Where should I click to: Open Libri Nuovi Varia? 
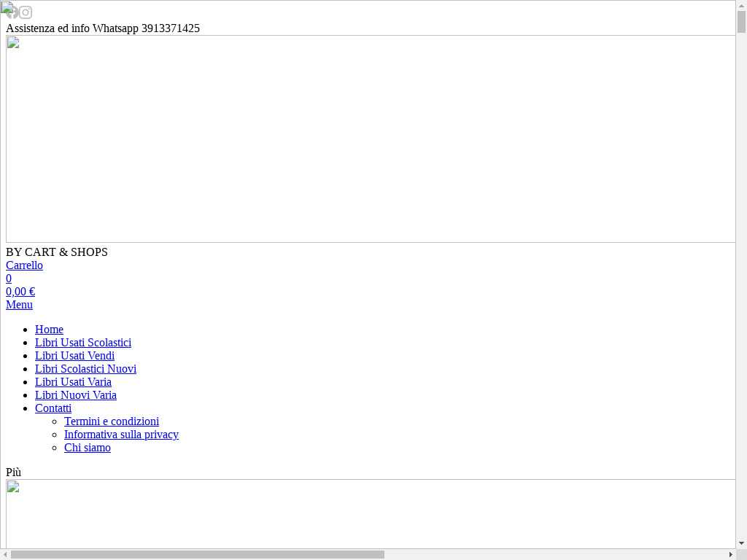(76, 394)
